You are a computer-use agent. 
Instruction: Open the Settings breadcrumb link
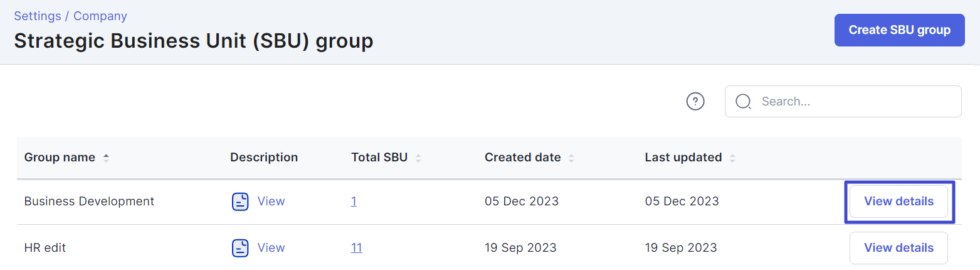coord(38,16)
